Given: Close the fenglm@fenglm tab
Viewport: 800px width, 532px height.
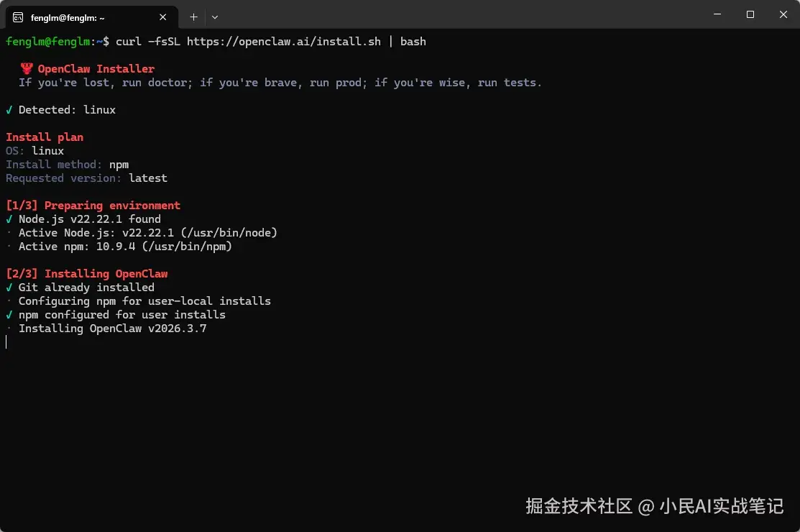Looking at the screenshot, I should 162,17.
